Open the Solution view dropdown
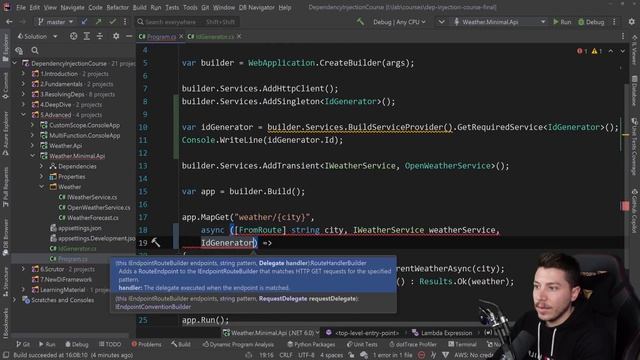This screenshot has height=360, width=640. 37,36
